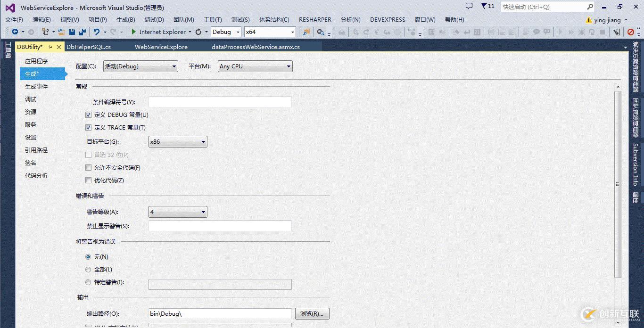Open the feedback speech bubble icon
The image size is (644, 328).
click(x=469, y=6)
